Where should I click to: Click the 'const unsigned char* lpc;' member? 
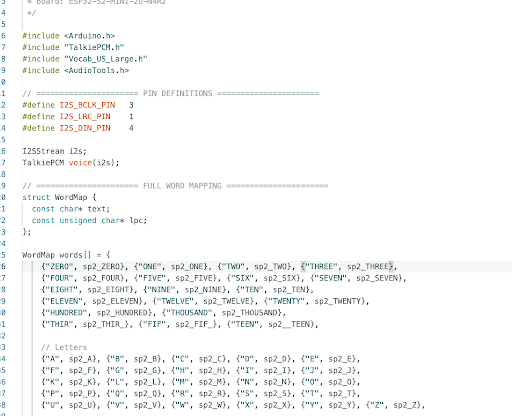click(89, 220)
